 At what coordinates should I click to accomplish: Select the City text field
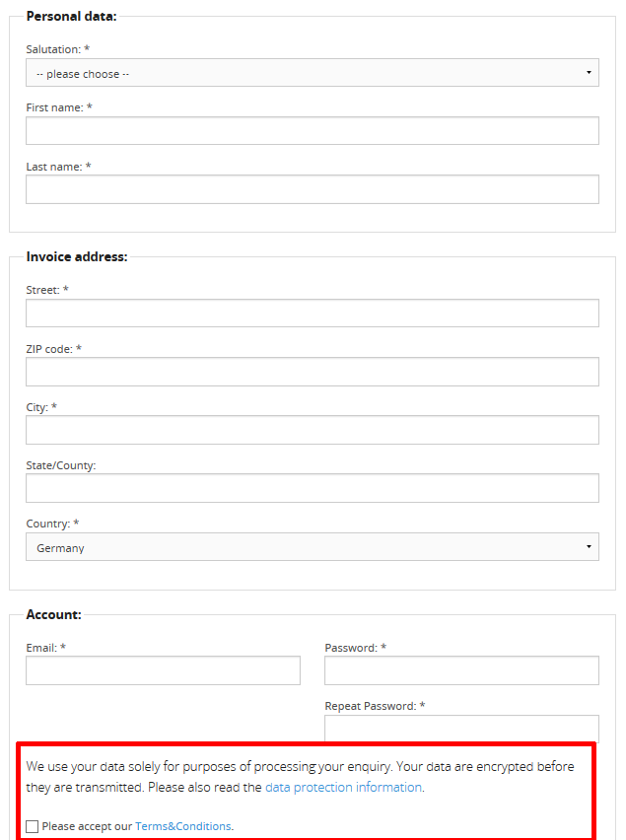[313, 430]
